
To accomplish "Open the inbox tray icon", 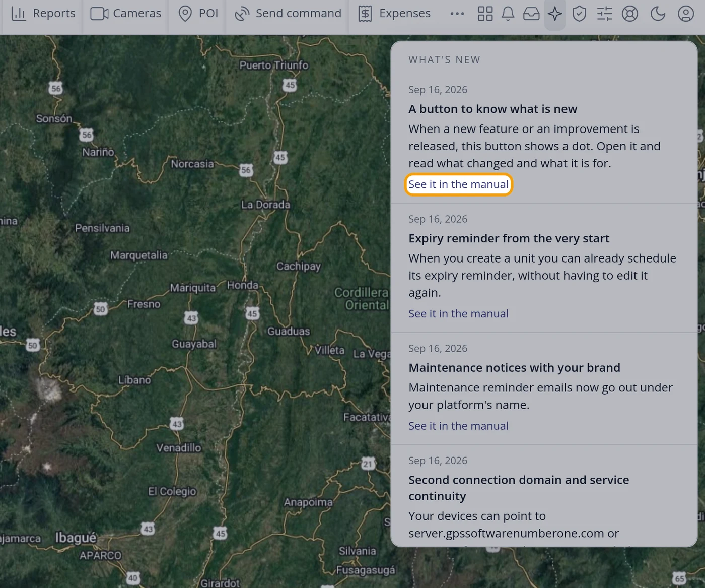I will pyautogui.click(x=531, y=14).
